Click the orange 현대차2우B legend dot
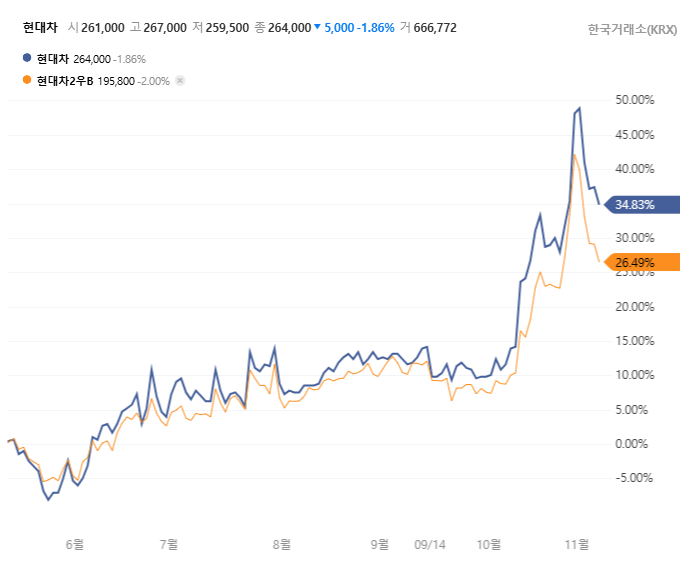This screenshot has width=680, height=582. 27,80
